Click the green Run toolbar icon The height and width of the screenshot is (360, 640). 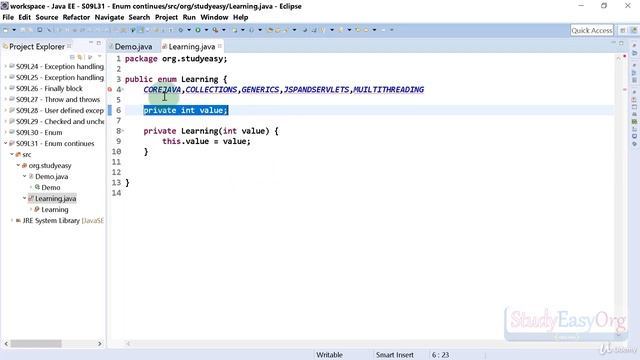click(198, 30)
